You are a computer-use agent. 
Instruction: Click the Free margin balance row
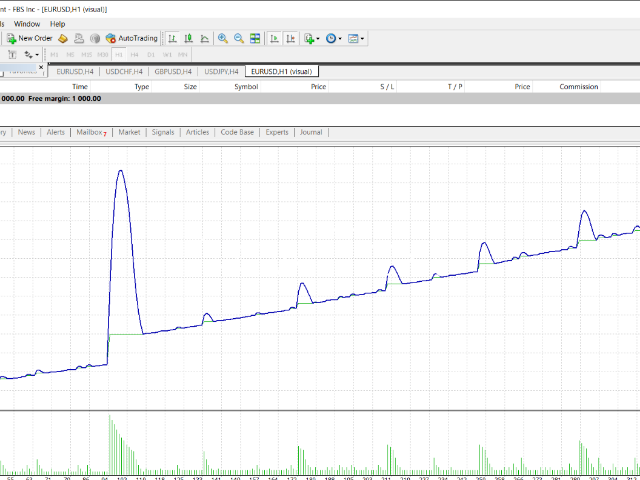click(320, 98)
